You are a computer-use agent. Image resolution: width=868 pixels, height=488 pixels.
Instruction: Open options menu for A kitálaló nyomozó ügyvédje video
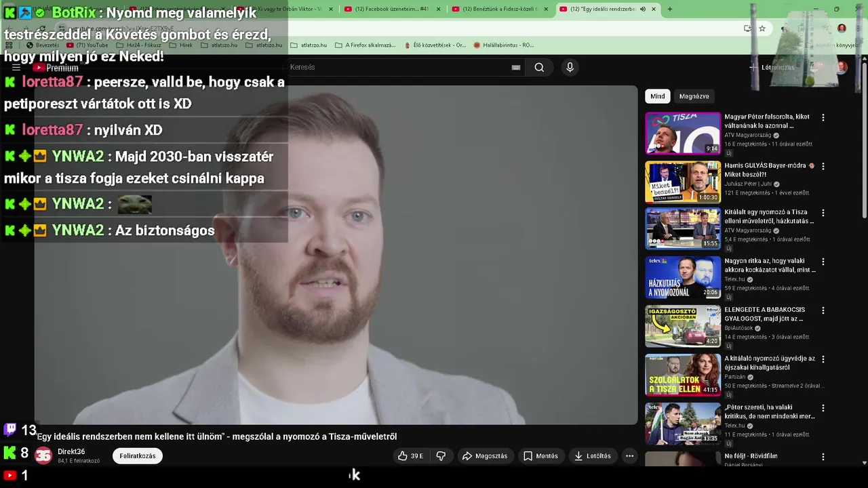tap(823, 359)
